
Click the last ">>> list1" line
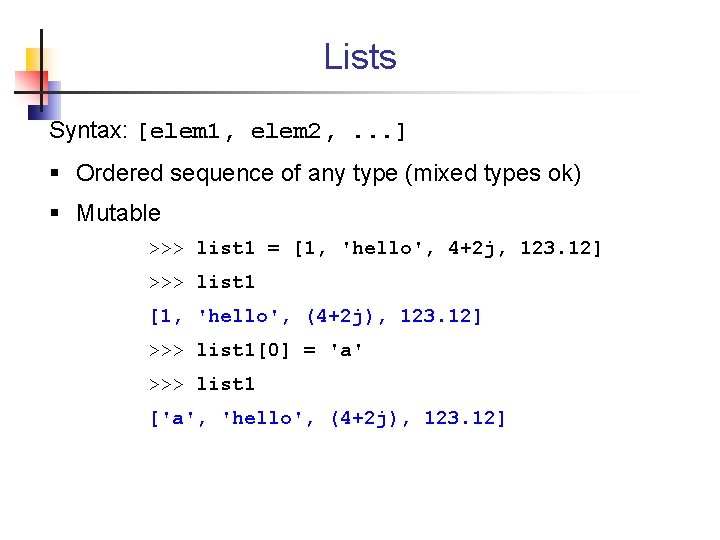tap(202, 384)
